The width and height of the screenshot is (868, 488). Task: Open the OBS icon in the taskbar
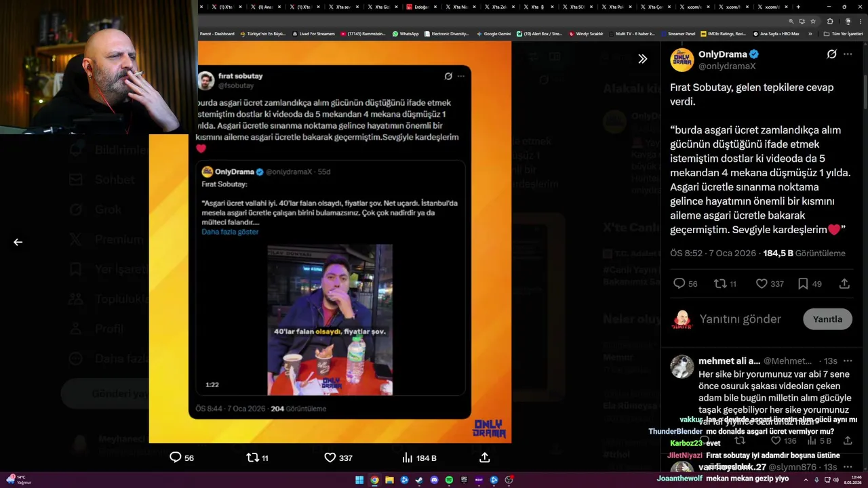pos(509,480)
